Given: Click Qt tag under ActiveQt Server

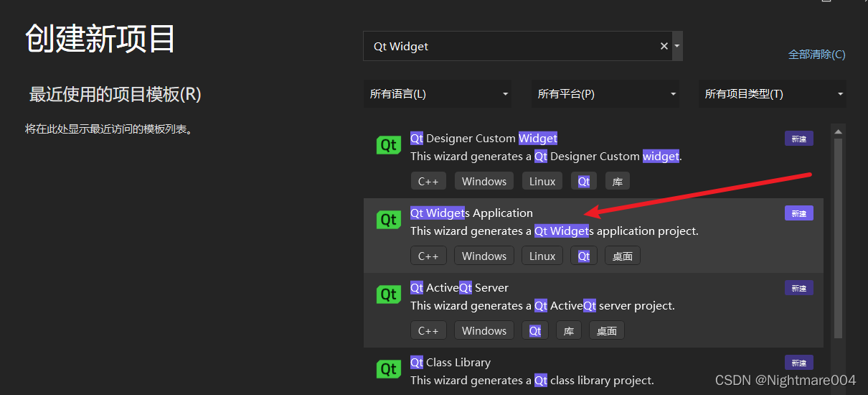Looking at the screenshot, I should [x=535, y=330].
